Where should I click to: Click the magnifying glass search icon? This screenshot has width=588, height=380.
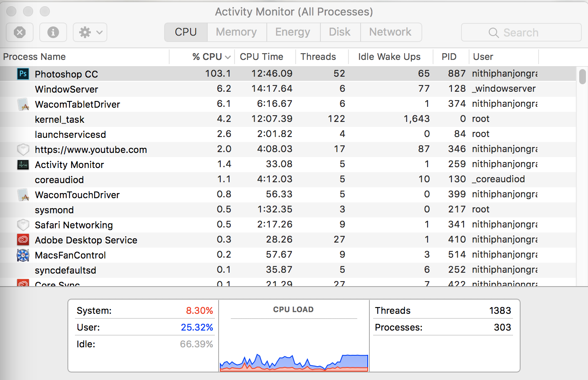(x=494, y=33)
